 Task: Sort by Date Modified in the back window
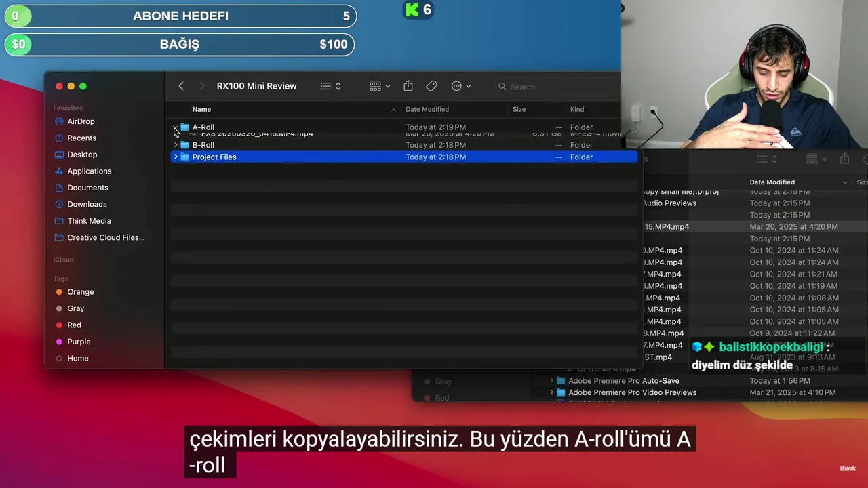[x=772, y=182]
